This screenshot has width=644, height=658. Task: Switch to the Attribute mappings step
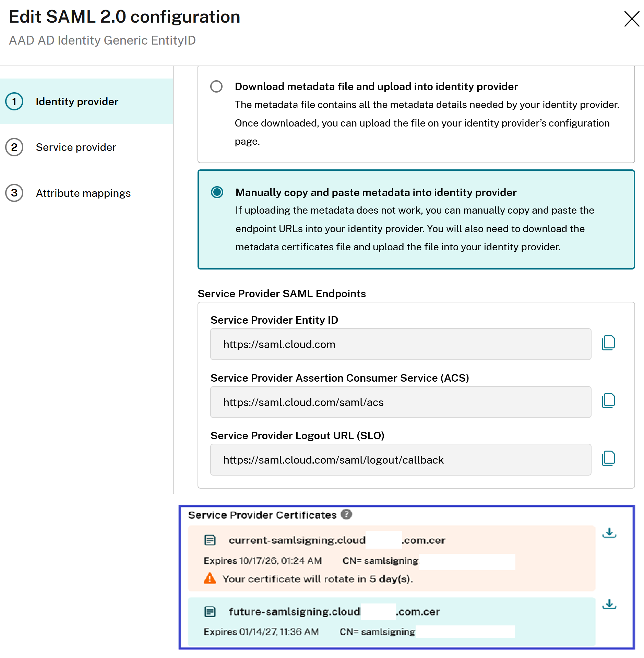pyautogui.click(x=83, y=193)
